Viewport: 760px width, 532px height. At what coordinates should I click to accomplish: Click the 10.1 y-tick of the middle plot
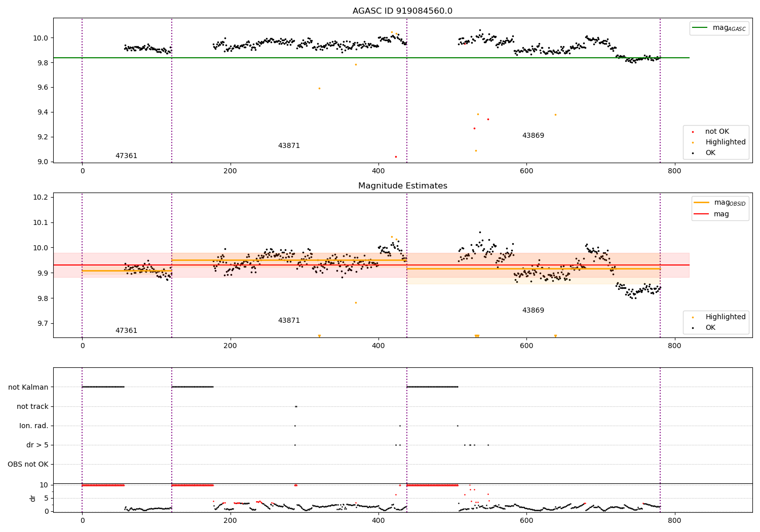point(41,223)
